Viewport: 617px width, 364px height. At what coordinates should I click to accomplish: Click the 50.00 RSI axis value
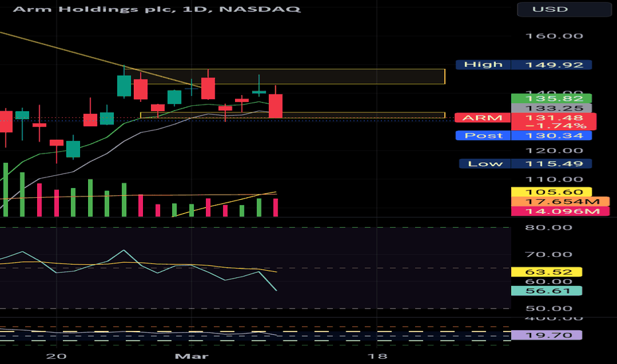(549, 308)
